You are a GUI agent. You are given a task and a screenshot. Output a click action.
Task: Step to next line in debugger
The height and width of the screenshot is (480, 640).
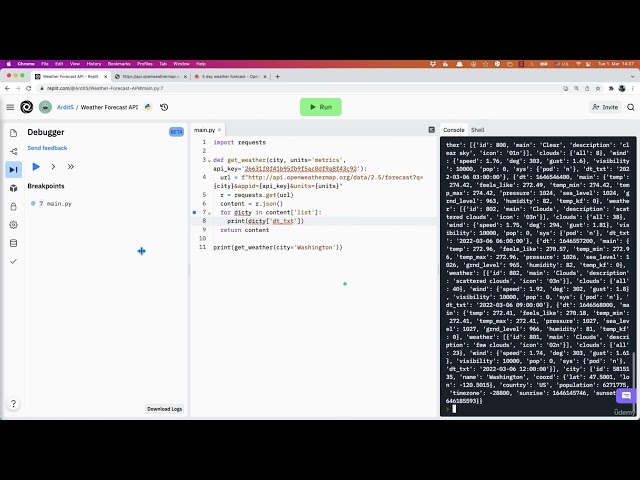[x=53, y=167]
